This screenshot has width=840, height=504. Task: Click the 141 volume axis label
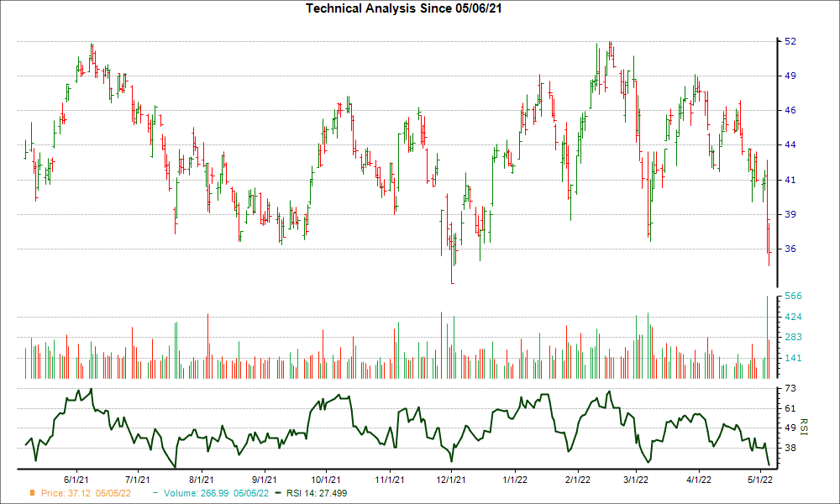tap(794, 358)
